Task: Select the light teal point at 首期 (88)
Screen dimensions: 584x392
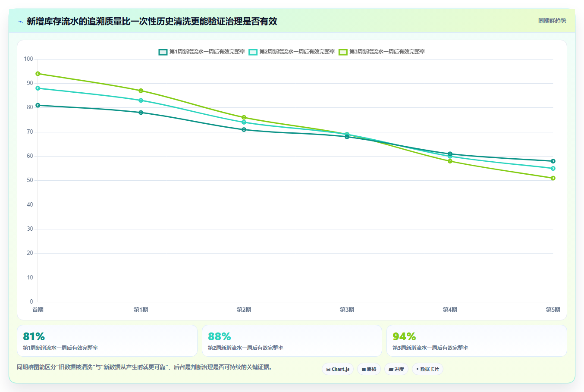Action: (x=38, y=88)
